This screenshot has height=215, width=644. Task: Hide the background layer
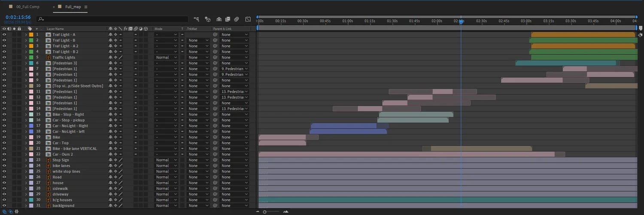[4, 206]
